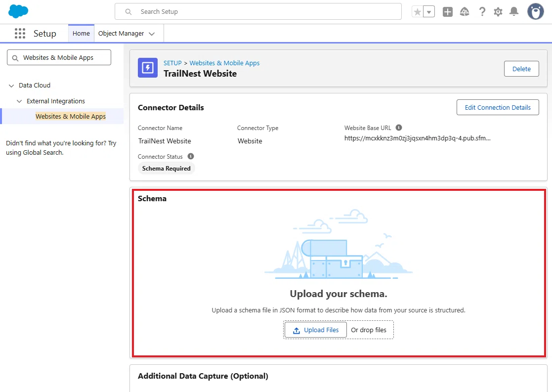This screenshot has width=552, height=392.
Task: Click the Connector Name value text
Action: pyautogui.click(x=165, y=141)
